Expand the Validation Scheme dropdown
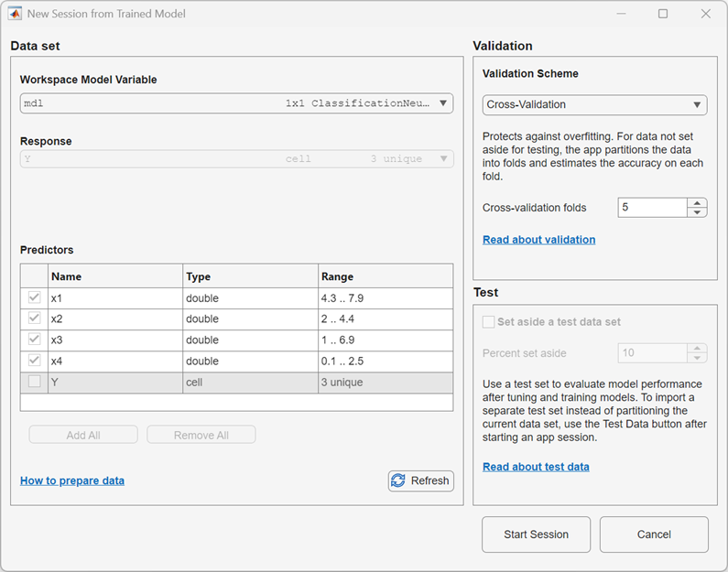 coord(594,104)
